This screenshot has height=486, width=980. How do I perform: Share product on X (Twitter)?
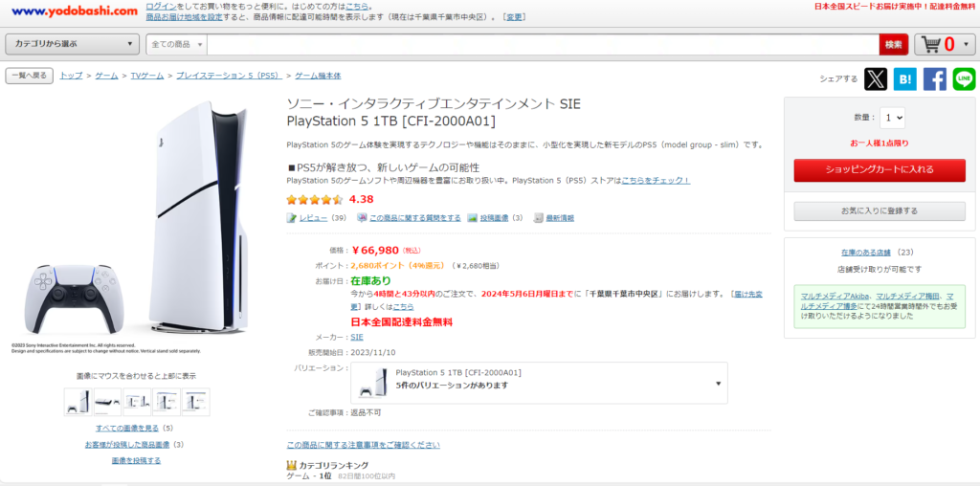coord(876,79)
